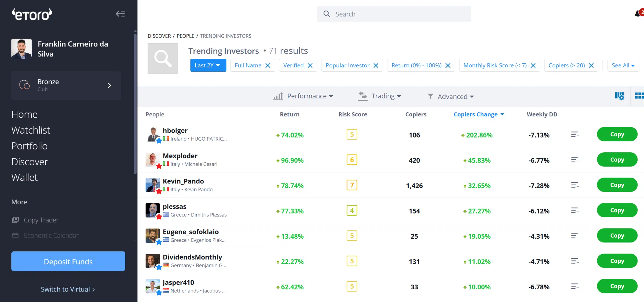Add DividendsMonthly to a watchlist
644x302 pixels.
575,261
